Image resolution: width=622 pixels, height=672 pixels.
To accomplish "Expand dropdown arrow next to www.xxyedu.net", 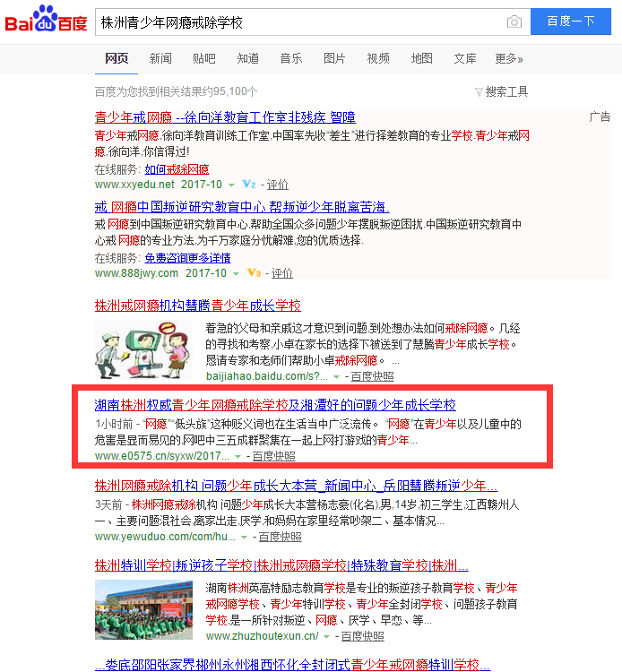I will (231, 185).
